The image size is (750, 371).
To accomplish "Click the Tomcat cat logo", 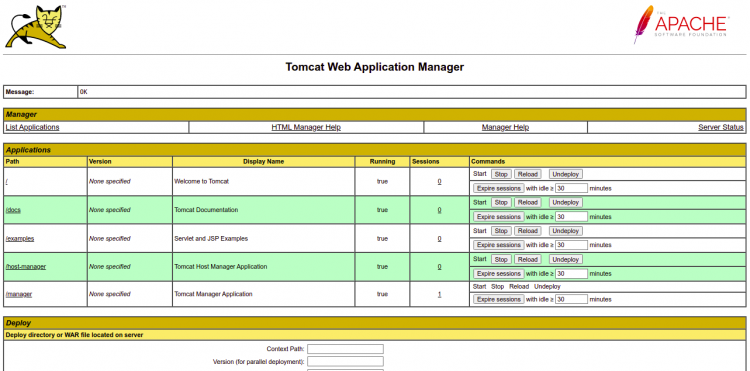I will [x=36, y=27].
